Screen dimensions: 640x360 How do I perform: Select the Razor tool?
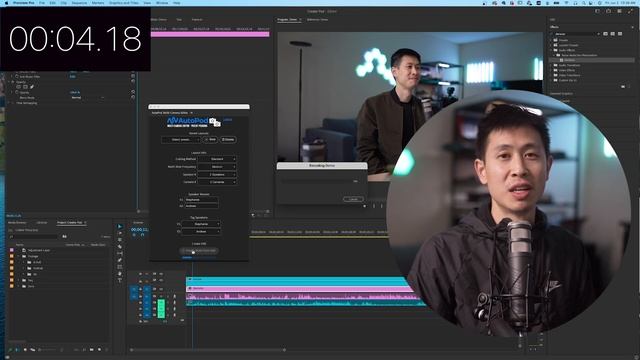point(120,247)
